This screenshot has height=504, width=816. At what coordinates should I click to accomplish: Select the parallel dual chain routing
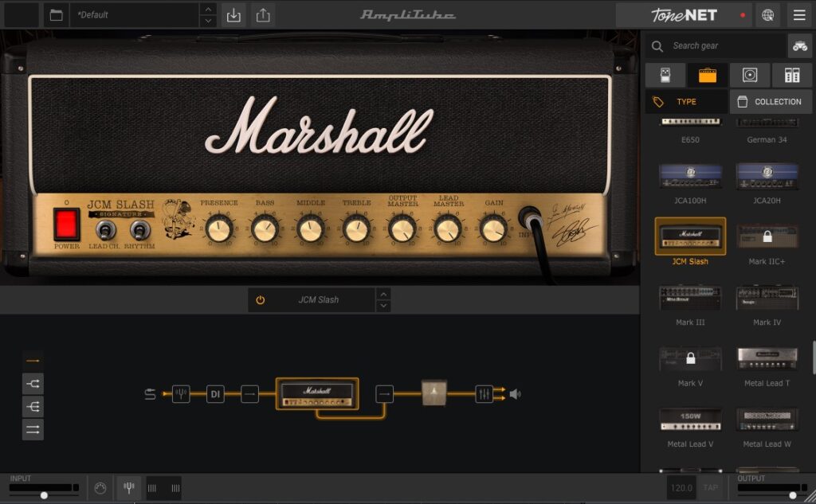33,430
